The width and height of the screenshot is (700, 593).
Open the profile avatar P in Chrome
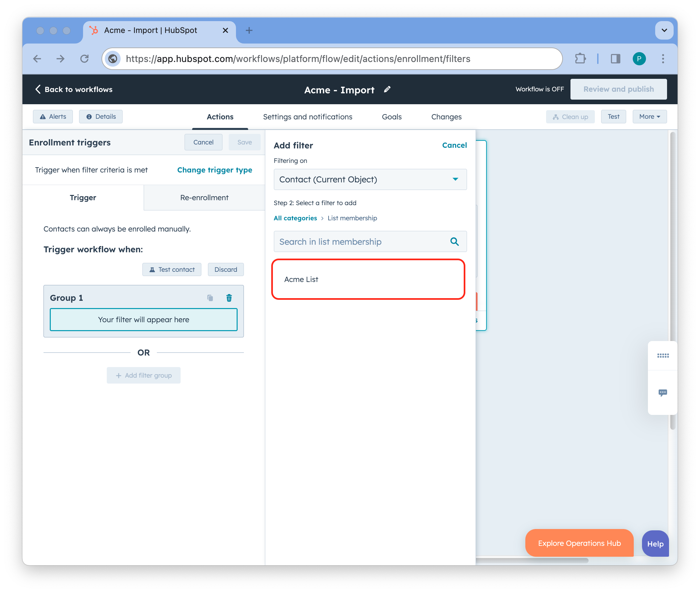[639, 59]
